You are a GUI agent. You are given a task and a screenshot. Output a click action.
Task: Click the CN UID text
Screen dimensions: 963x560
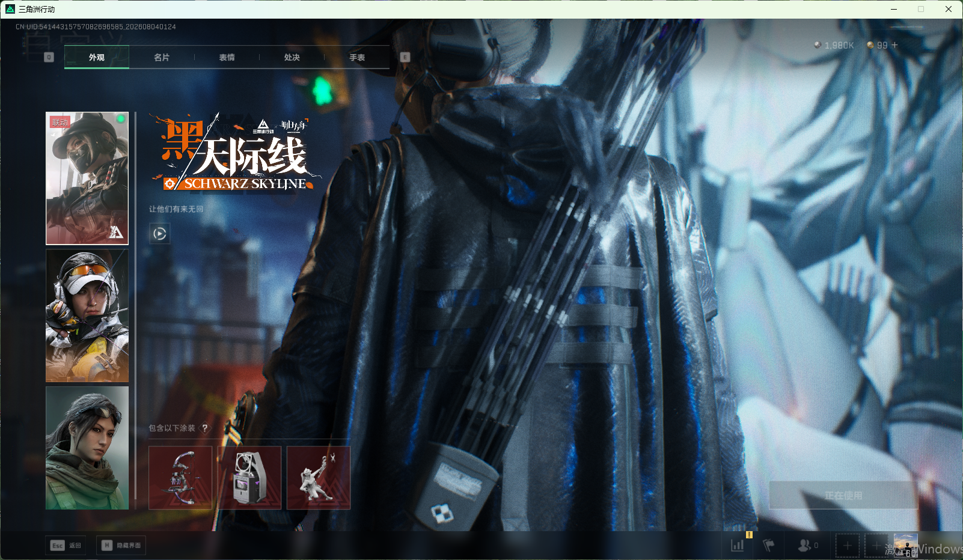[96, 27]
